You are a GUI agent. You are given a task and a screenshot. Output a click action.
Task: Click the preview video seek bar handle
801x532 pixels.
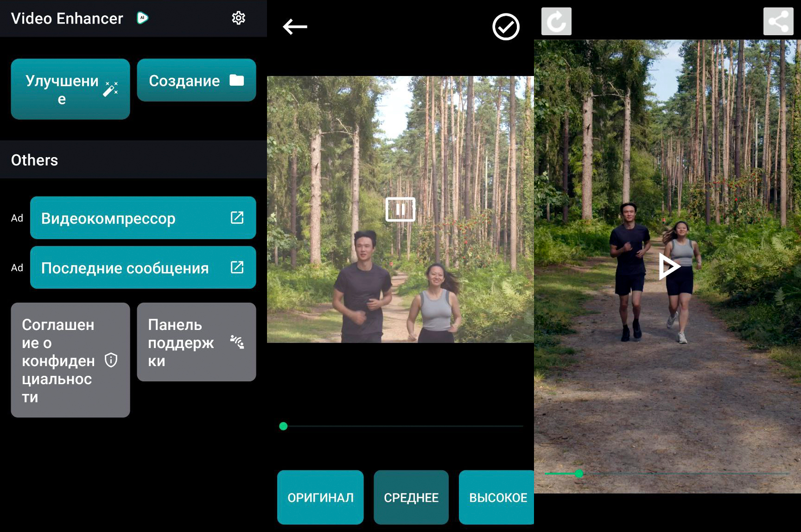[283, 426]
